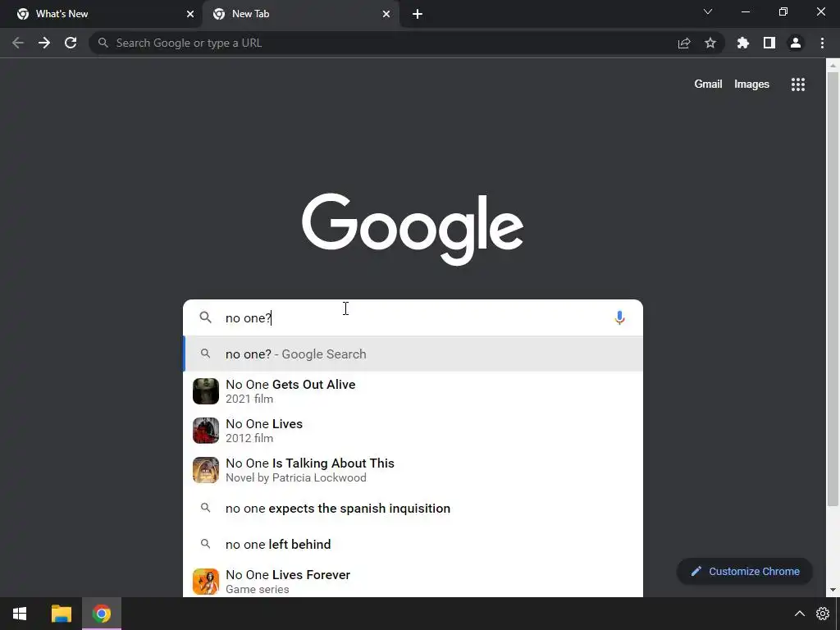Open a new tab with plus button
This screenshot has height=630, width=840.
click(418, 14)
